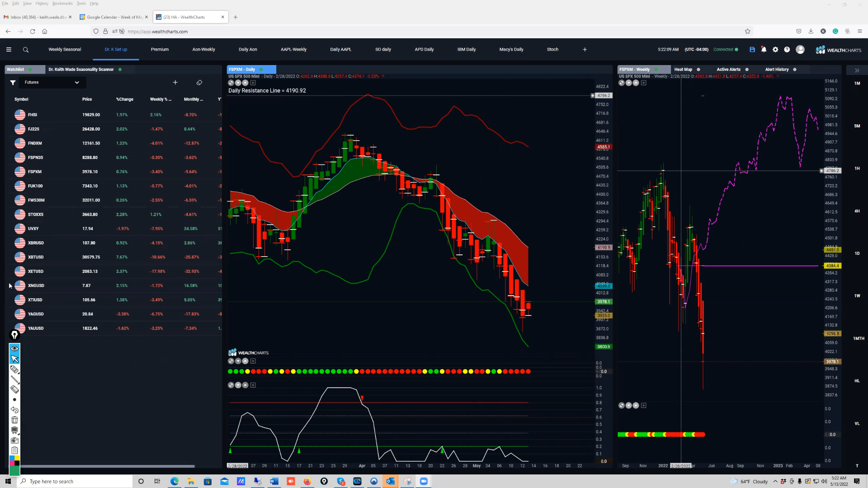
Task: Switch to Premium workspace tab
Action: coord(160,50)
